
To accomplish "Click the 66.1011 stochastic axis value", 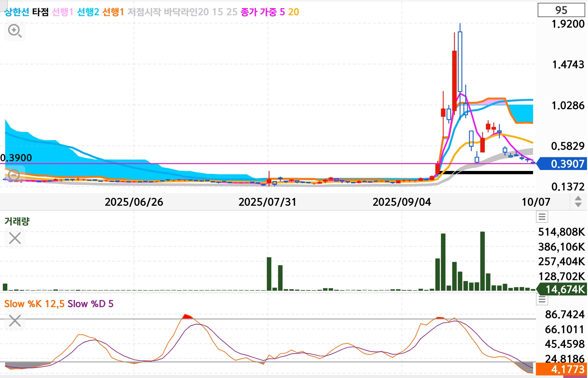I will click(x=565, y=329).
